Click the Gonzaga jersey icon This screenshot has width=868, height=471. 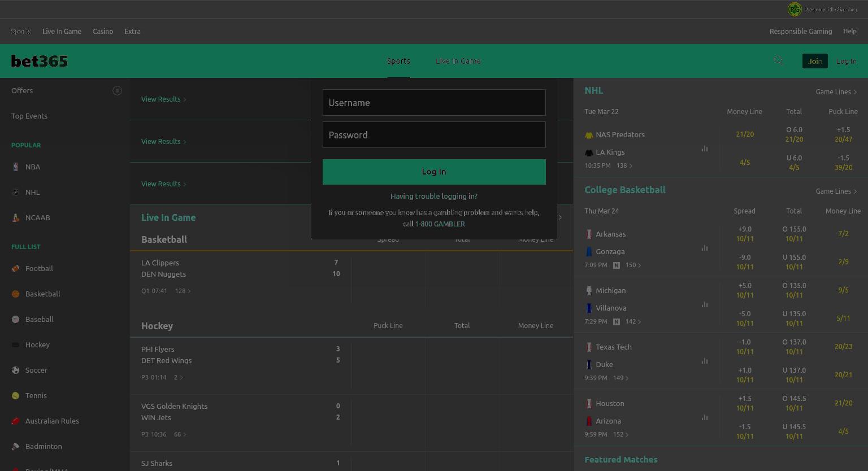589,251
